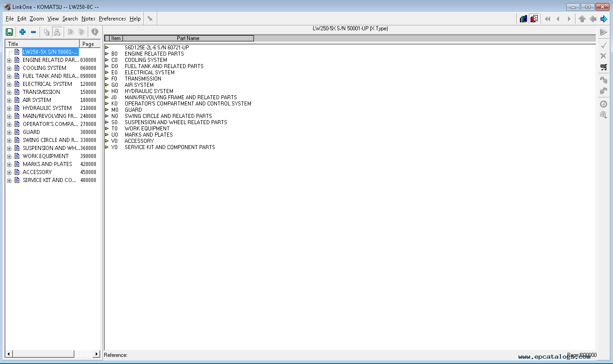Open SUSPENSION AND WHEEL RELATED PARTS row
The image size is (613, 364).
click(x=176, y=122)
